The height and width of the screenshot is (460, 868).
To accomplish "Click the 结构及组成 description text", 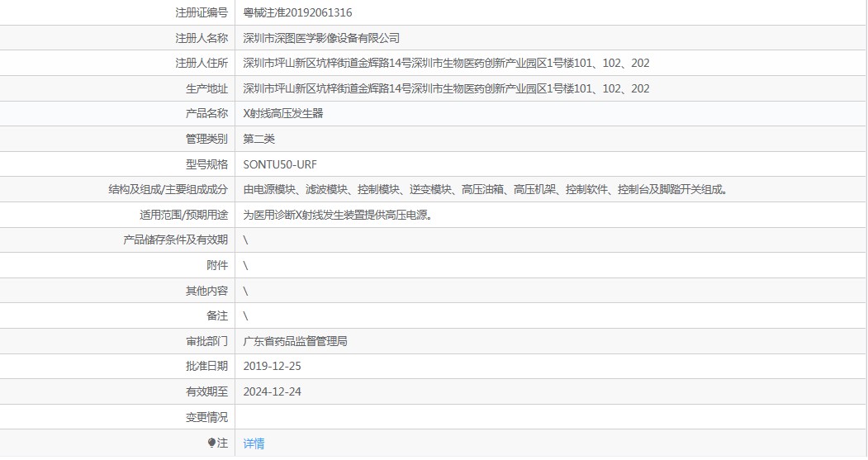I will tap(486, 189).
